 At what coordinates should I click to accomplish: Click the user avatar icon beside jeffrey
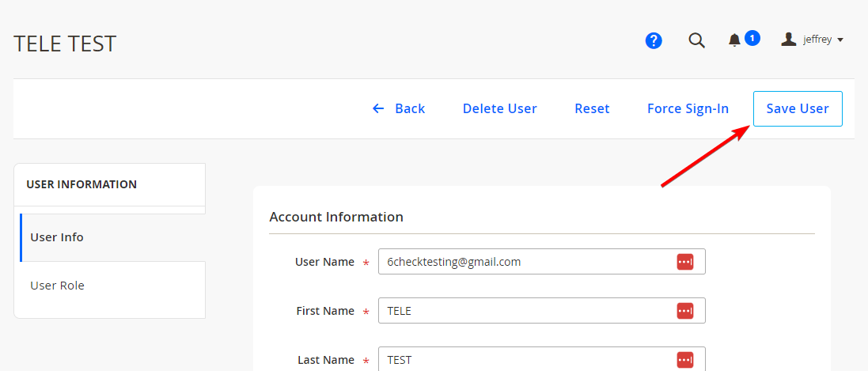(789, 40)
